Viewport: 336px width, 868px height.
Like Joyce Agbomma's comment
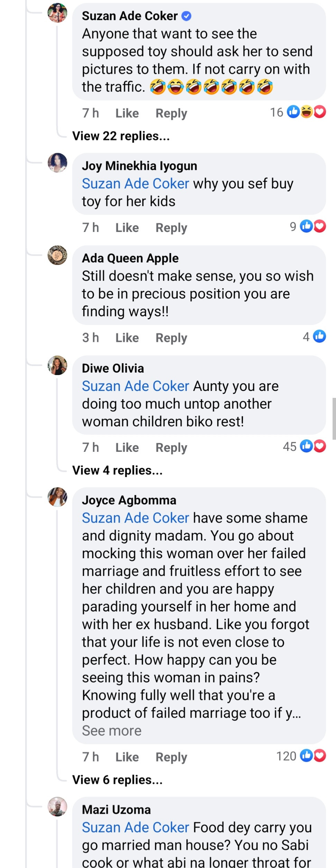point(127,757)
